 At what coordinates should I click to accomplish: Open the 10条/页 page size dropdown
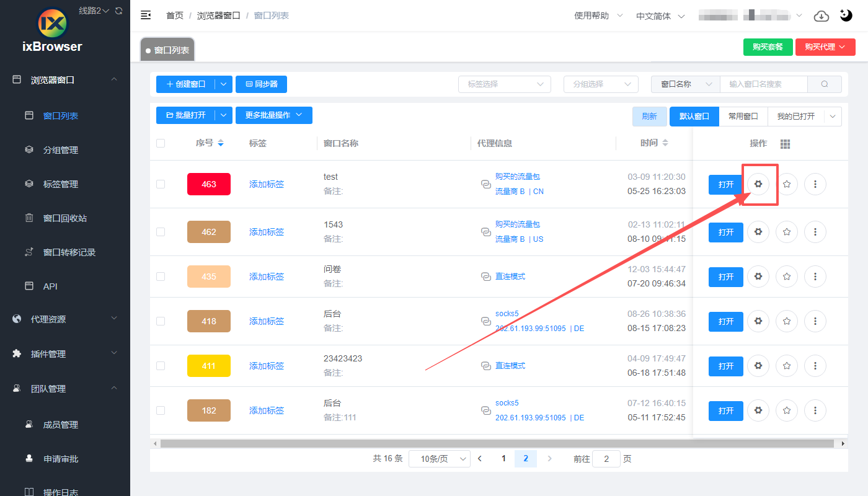click(x=440, y=459)
